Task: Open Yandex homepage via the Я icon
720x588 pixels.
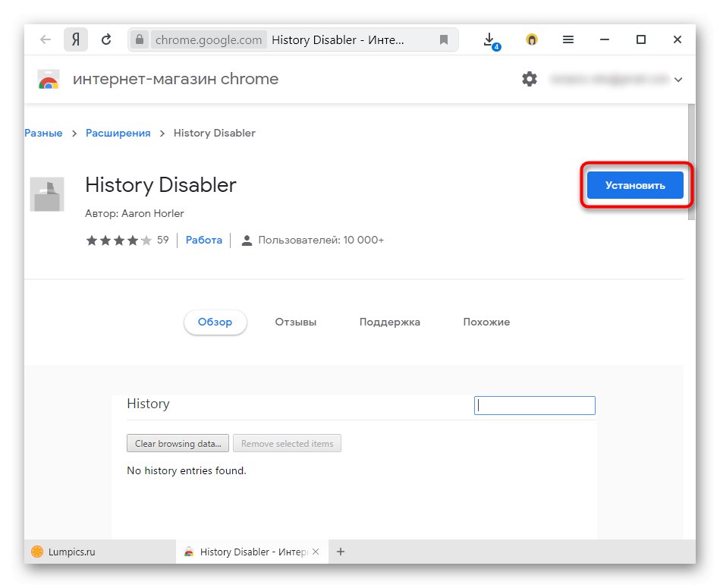Action: tap(75, 39)
